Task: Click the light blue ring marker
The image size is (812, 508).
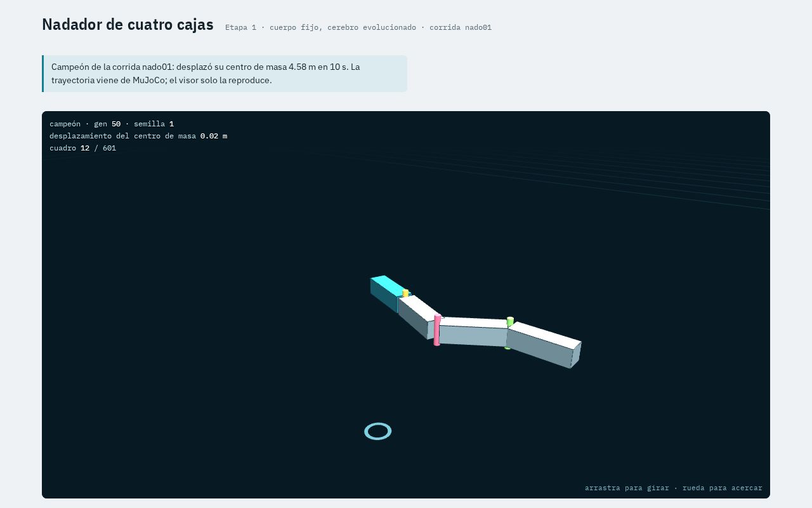Action: point(378,431)
